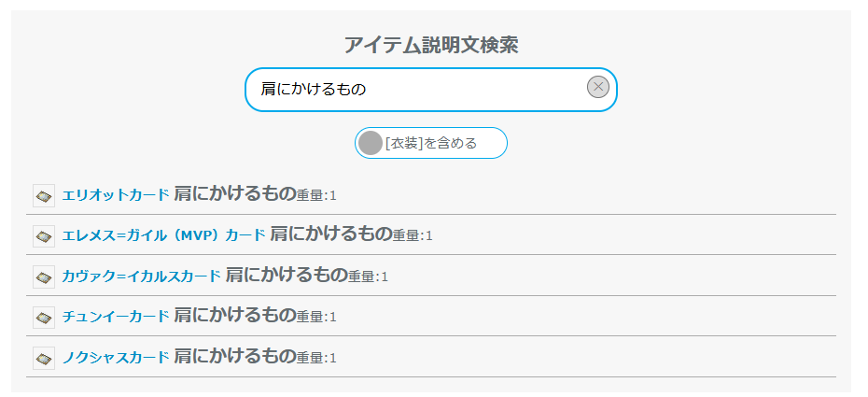The width and height of the screenshot is (868, 397).
Task: Click the gray knob of 衣装 toggle
Action: click(371, 143)
